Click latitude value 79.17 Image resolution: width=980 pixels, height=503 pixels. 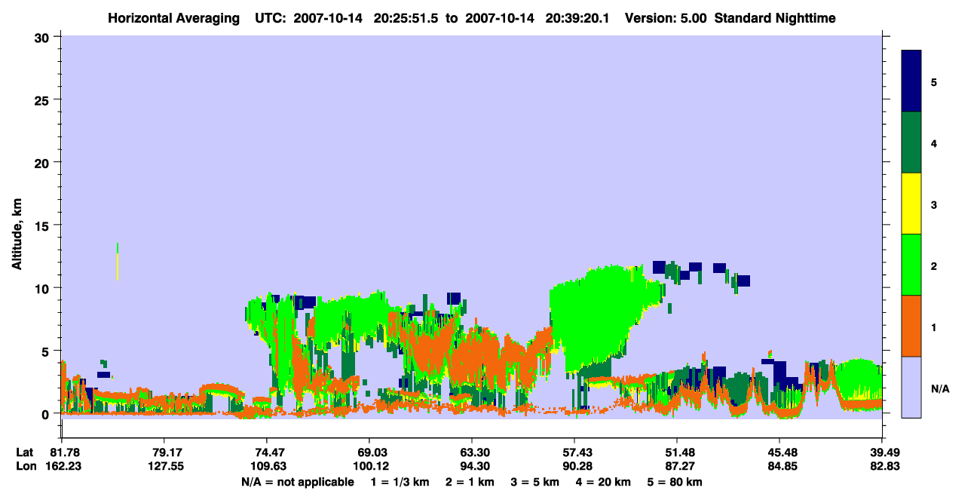(x=164, y=452)
